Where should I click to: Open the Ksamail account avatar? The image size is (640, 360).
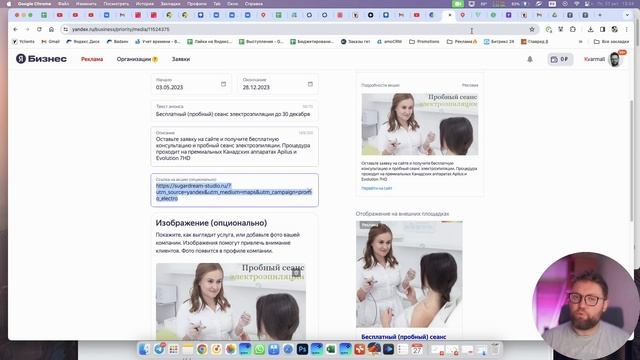click(x=614, y=59)
